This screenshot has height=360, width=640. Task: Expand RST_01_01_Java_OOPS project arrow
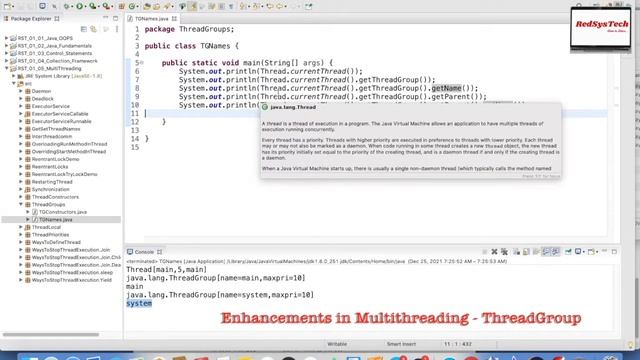[7, 38]
